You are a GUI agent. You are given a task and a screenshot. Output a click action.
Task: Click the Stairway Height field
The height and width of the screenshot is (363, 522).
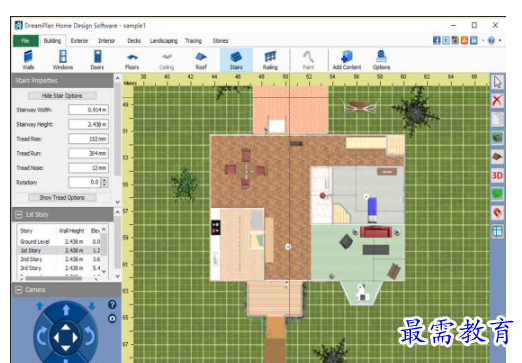tap(88, 124)
